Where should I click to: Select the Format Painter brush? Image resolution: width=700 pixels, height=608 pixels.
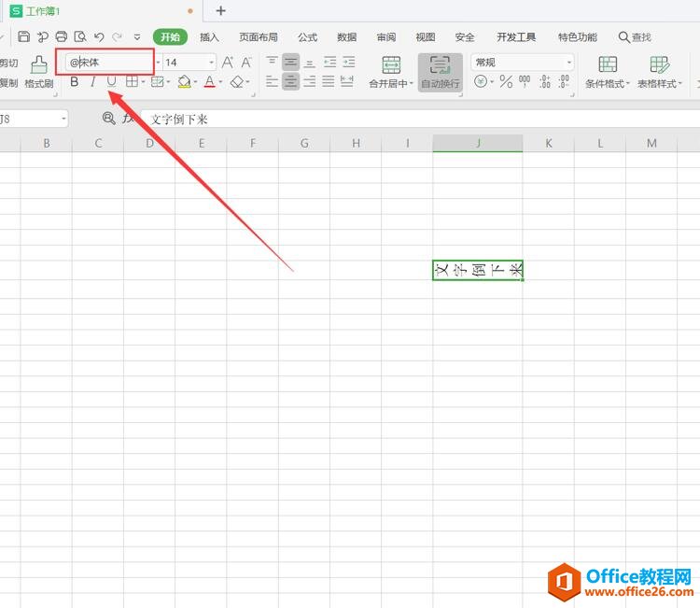coord(39,65)
